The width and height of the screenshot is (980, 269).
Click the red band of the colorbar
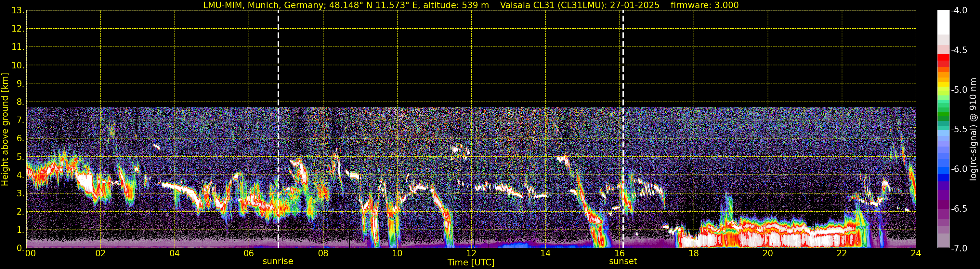943,59
